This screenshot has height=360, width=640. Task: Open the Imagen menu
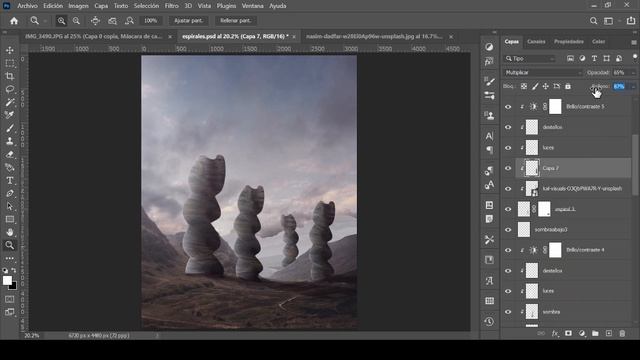click(x=78, y=6)
